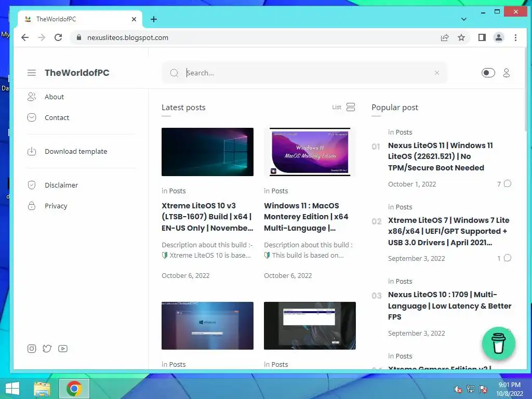Click the padlock site info icon
532x399 pixels.
[x=79, y=37]
